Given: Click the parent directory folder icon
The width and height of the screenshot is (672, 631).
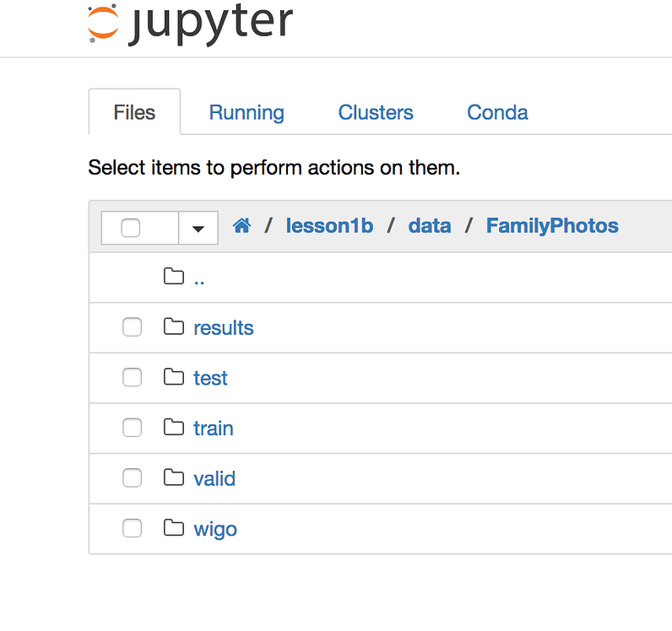Looking at the screenshot, I should (x=174, y=277).
